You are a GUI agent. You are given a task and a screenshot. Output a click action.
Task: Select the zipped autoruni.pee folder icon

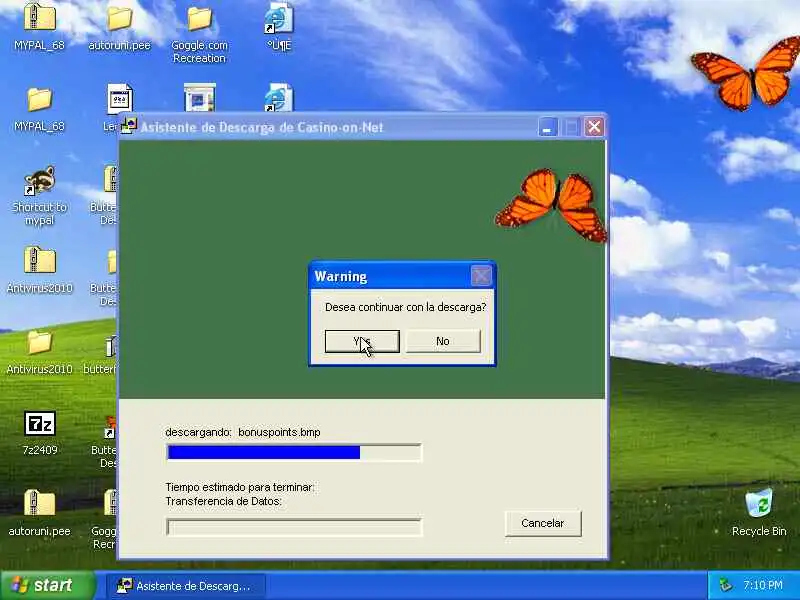[x=39, y=503]
